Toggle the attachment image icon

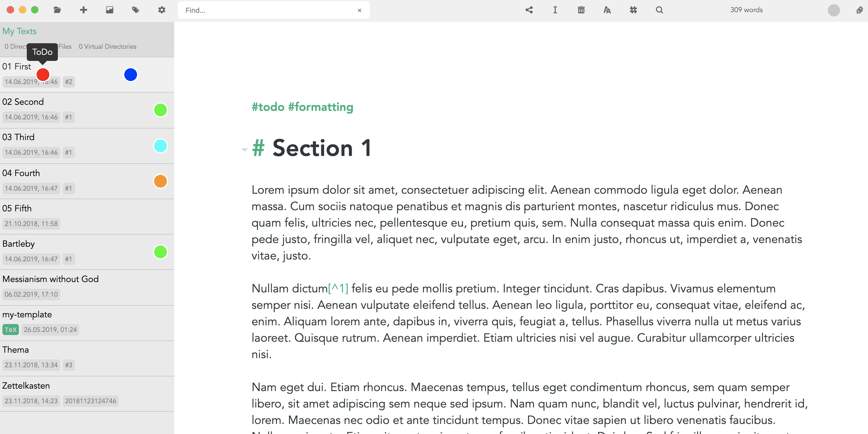click(x=110, y=10)
